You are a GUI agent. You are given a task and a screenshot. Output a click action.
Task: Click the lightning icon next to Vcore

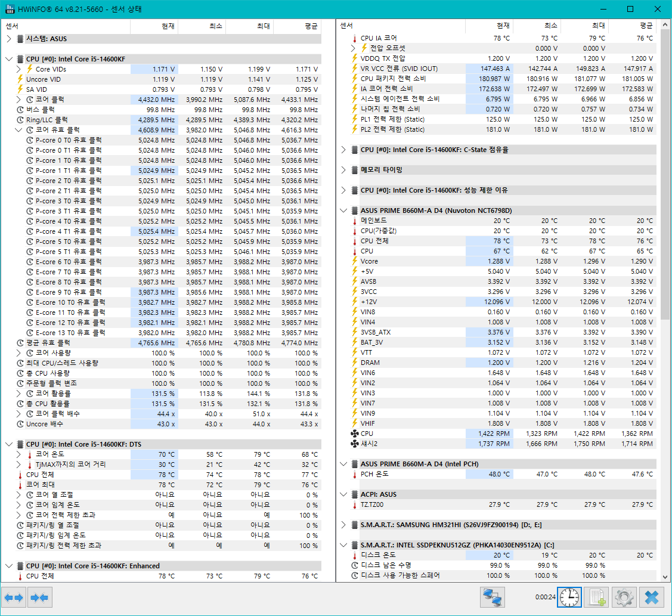354,261
